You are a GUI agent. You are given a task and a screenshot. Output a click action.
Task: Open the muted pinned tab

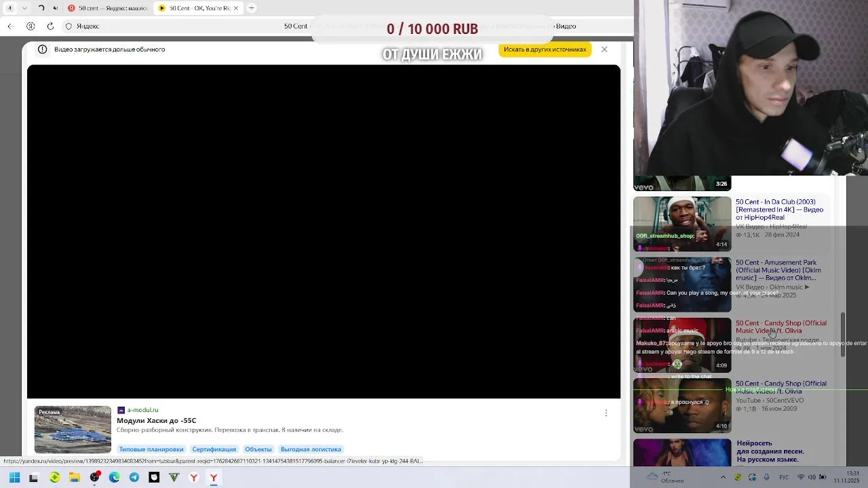coord(56,8)
